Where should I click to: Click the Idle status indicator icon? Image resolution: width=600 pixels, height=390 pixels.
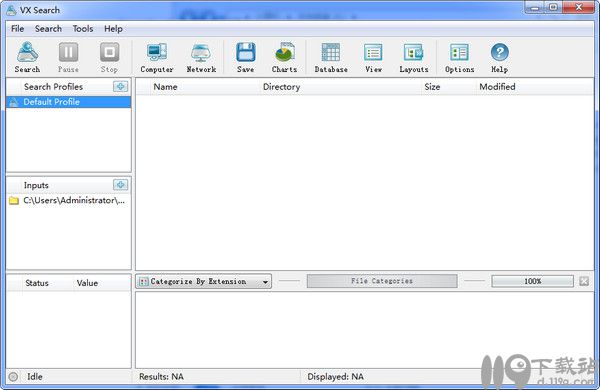click(13, 377)
